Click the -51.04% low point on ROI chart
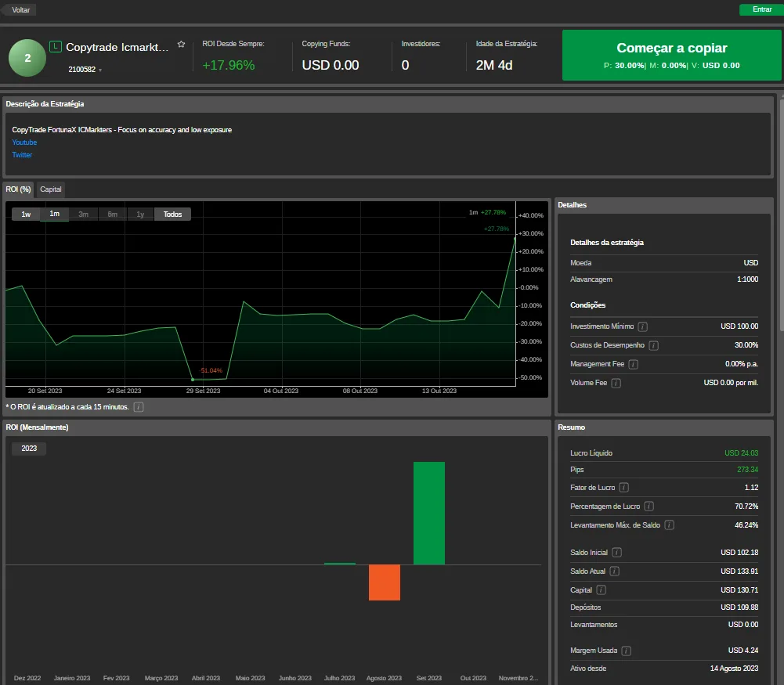The image size is (784, 685). (x=193, y=380)
